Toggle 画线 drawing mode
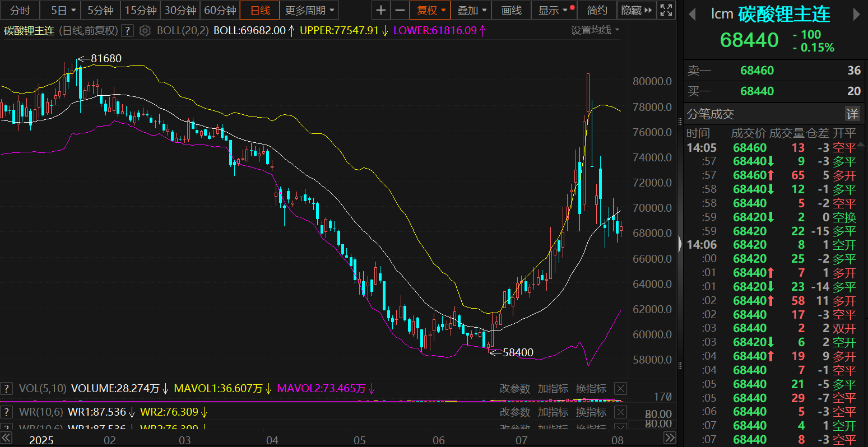Viewport: 868px width, 447px height. pyautogui.click(x=511, y=10)
